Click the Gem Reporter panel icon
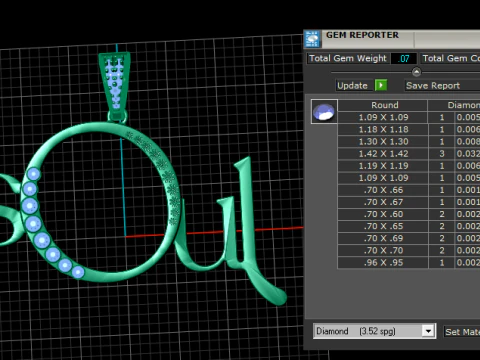The image size is (480, 360). tap(312, 39)
